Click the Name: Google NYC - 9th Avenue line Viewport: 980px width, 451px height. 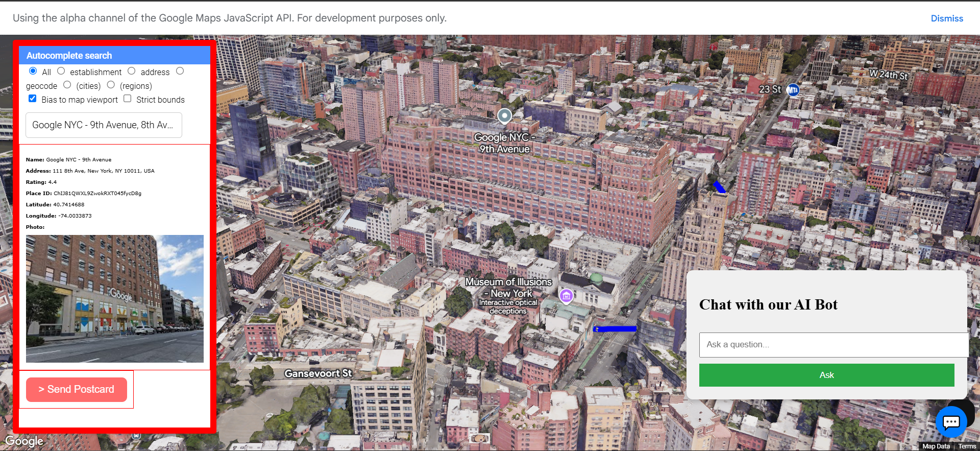pos(68,160)
